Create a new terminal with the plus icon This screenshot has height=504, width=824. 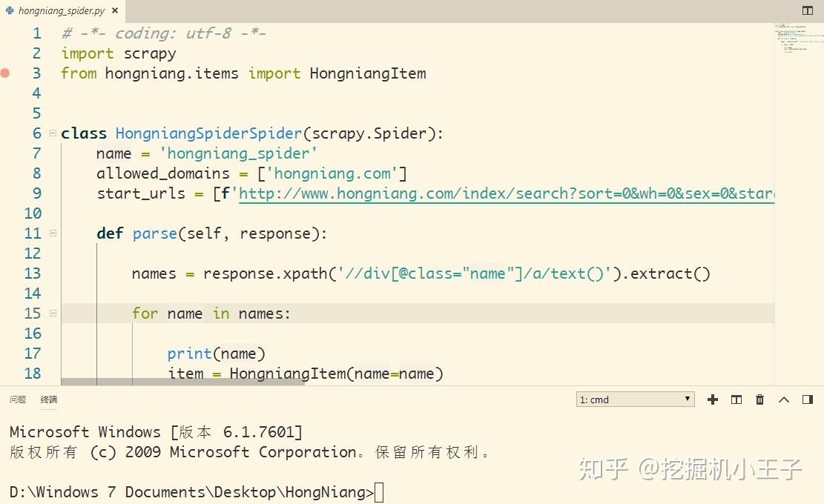(713, 399)
